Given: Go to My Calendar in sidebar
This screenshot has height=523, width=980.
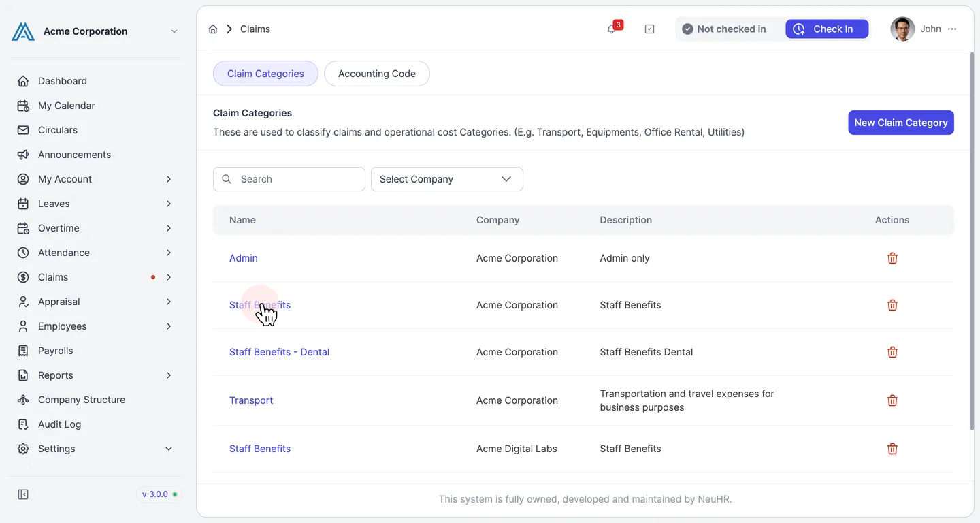Looking at the screenshot, I should pos(67,106).
